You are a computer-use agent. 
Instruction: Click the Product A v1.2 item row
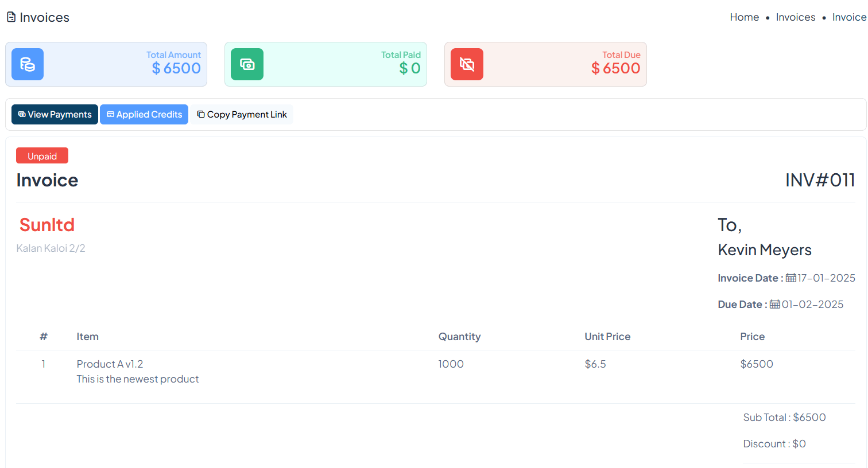(110, 364)
